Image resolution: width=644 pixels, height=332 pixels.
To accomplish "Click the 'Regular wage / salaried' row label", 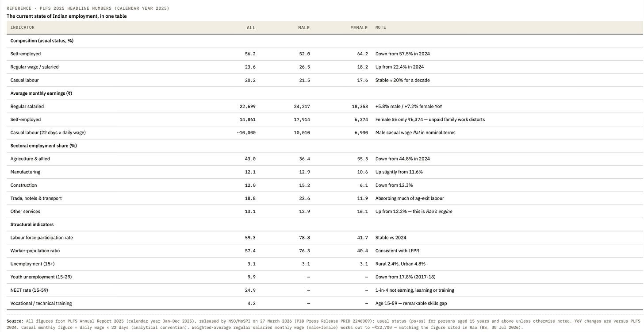I will pyautogui.click(x=34, y=67).
